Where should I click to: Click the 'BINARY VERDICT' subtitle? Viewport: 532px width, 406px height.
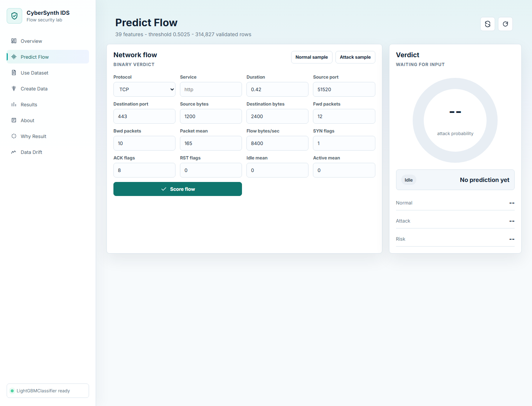coord(134,65)
